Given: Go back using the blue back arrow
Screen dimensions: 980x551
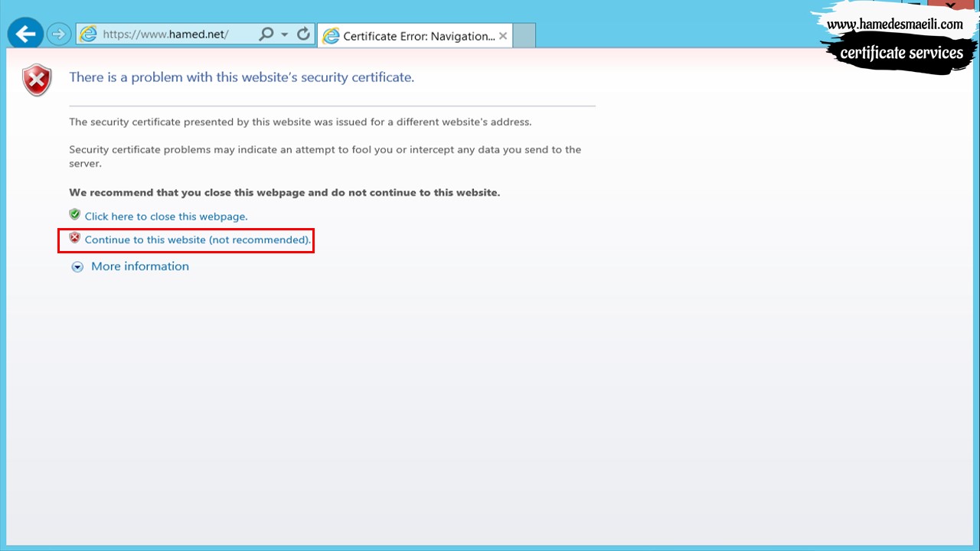Looking at the screenshot, I should click(x=26, y=34).
